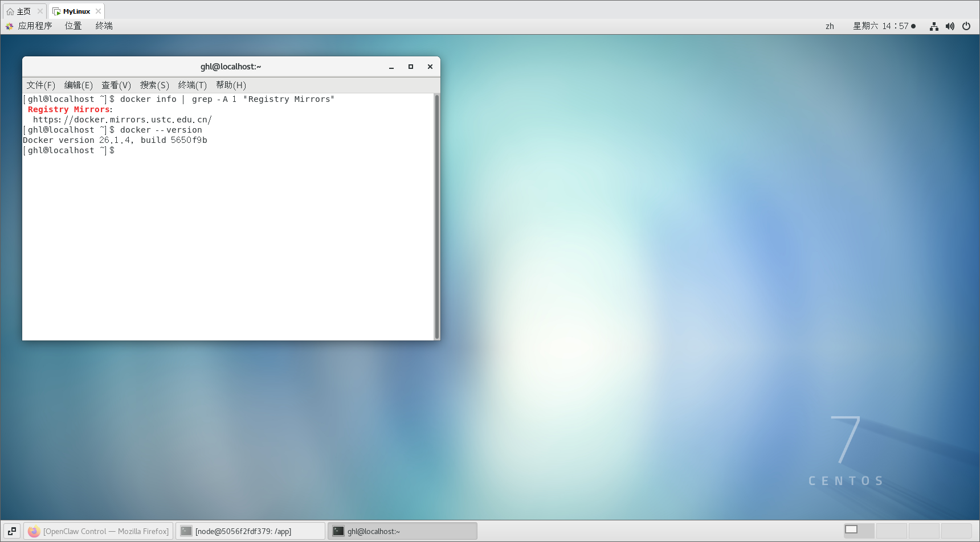This screenshot has height=542, width=980.
Task: Click the 终端 item in top panel
Action: pyautogui.click(x=104, y=26)
